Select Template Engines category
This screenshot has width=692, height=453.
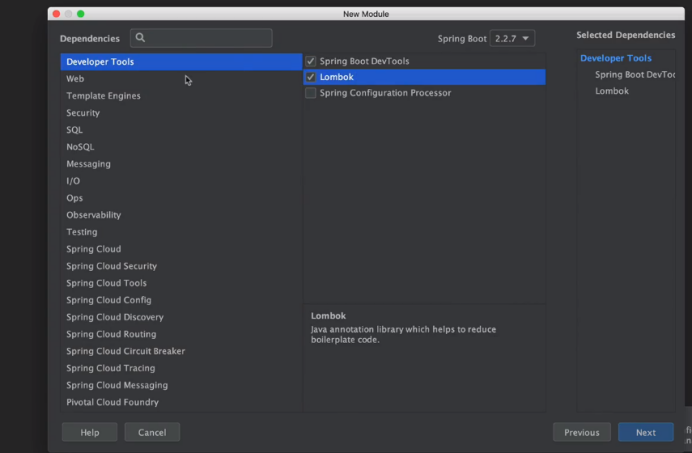coord(103,96)
